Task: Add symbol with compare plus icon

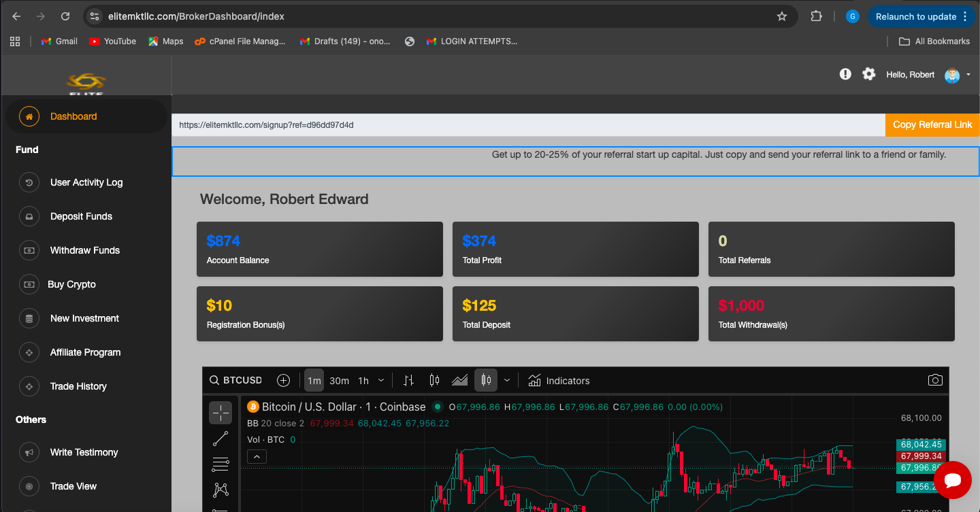Action: coord(284,380)
